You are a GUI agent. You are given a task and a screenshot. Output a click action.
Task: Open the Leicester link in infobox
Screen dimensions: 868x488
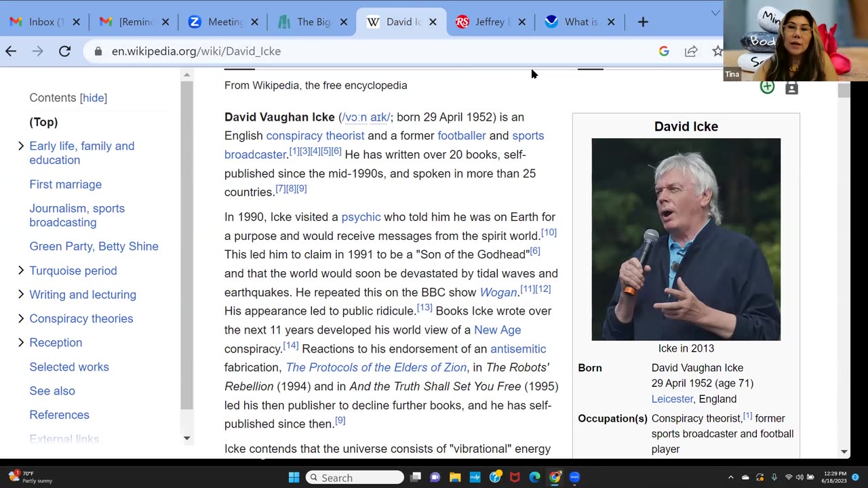[x=672, y=399]
